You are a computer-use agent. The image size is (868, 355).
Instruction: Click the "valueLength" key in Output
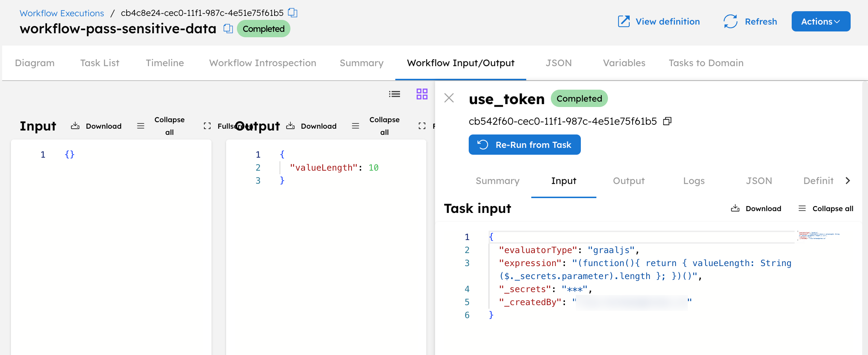coord(324,168)
